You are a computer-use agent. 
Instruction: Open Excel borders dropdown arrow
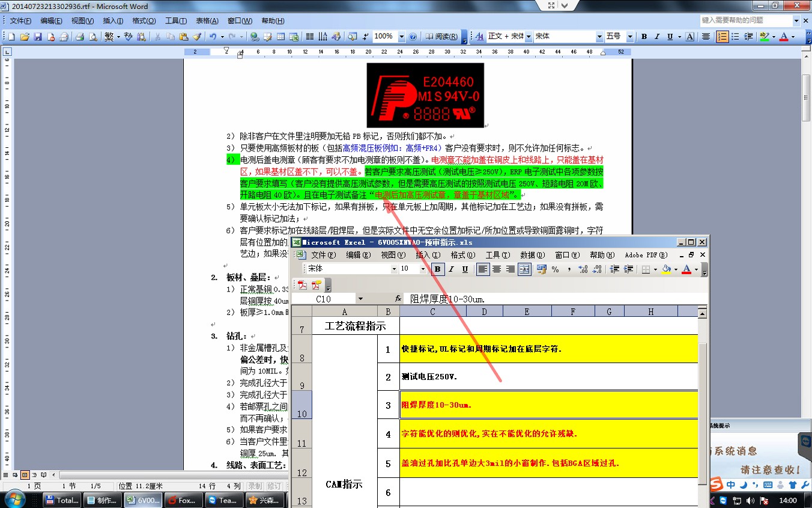(655, 269)
